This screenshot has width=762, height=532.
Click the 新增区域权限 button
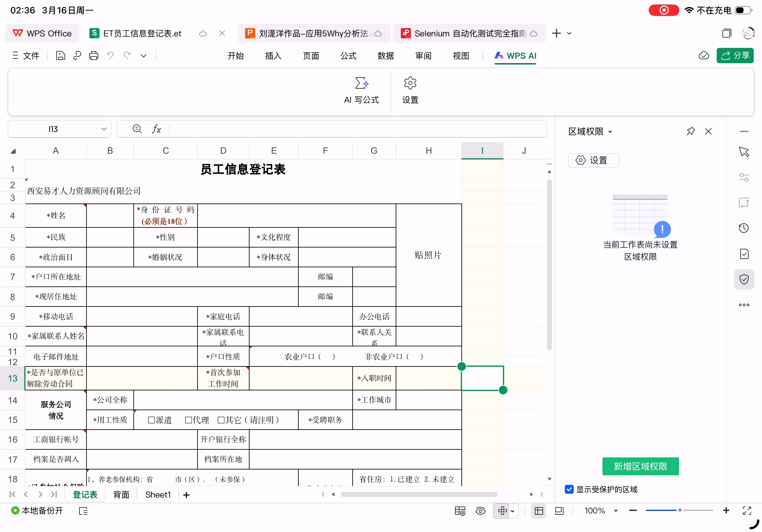640,466
